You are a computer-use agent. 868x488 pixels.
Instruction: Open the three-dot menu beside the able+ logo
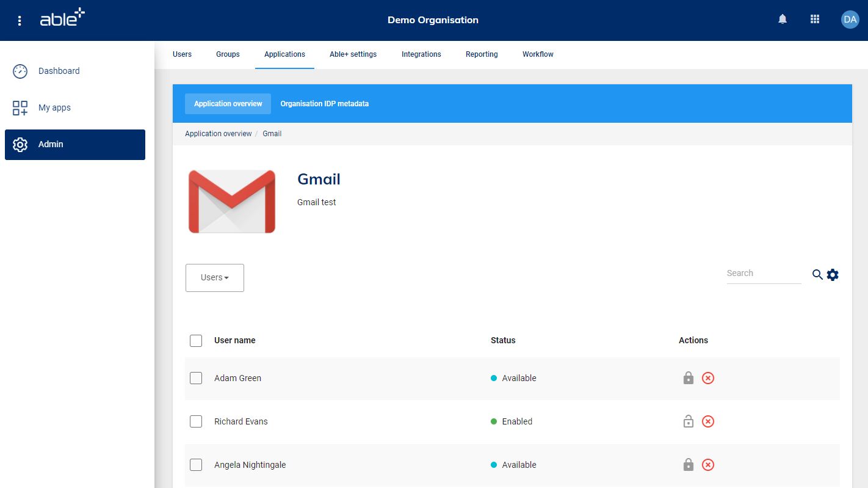[x=20, y=21]
